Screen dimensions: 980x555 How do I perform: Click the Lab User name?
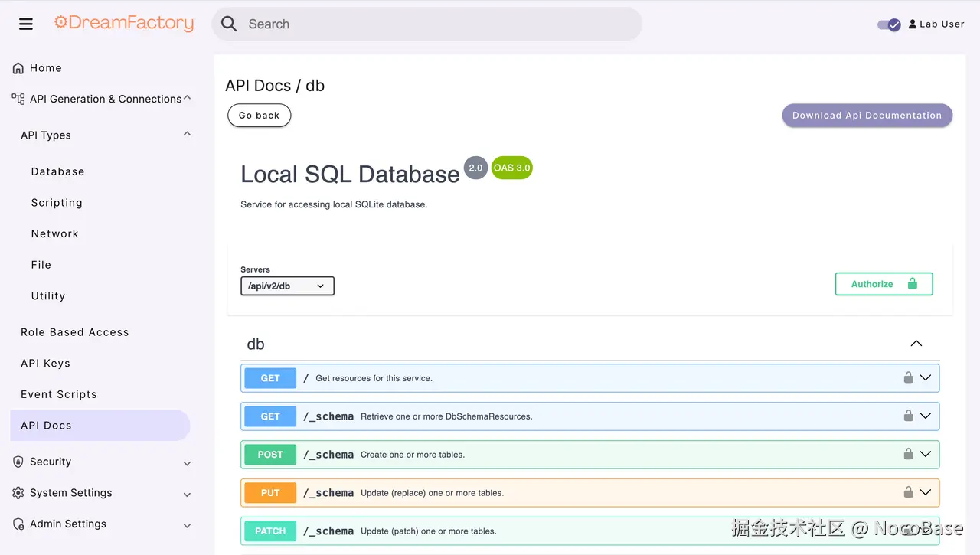click(x=942, y=24)
